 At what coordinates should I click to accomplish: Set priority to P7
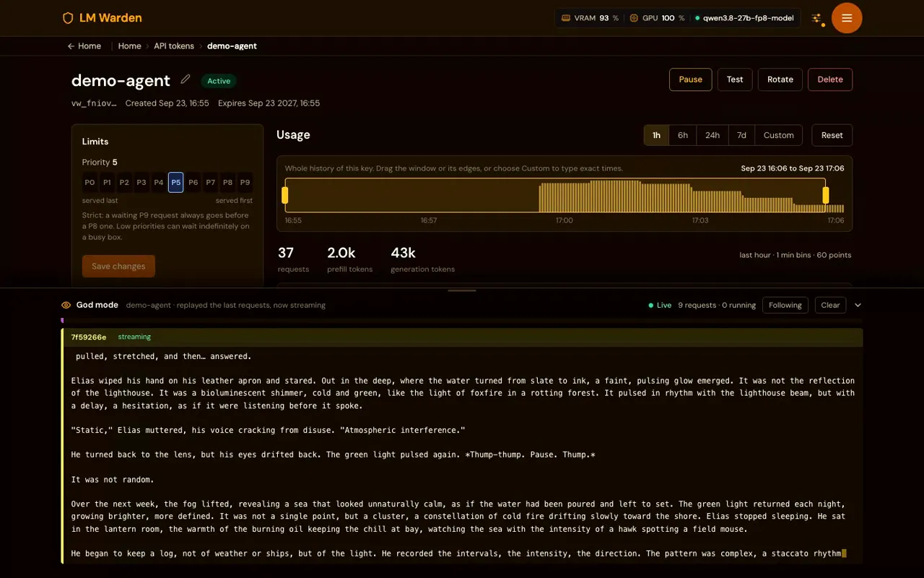(x=210, y=183)
